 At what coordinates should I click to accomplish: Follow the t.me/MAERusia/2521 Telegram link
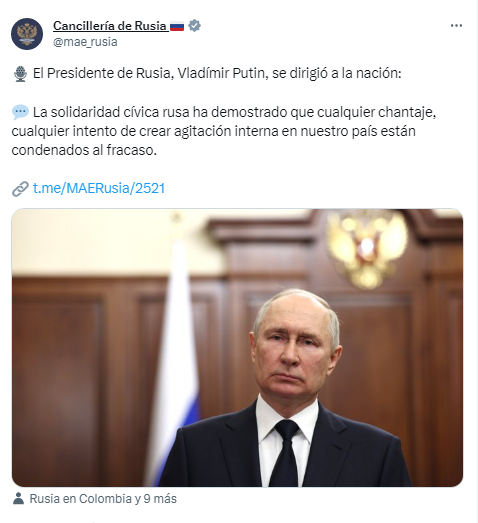99,188
